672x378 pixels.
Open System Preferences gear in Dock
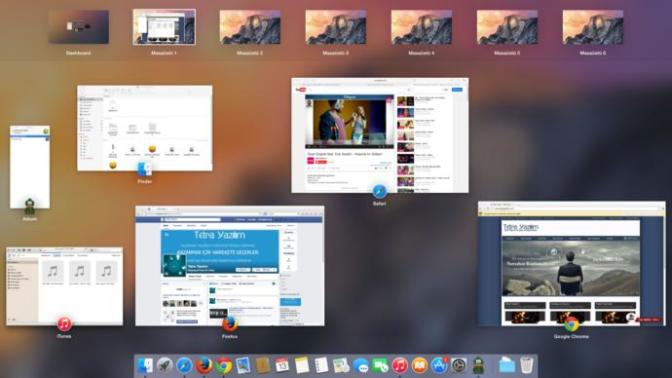tap(459, 366)
